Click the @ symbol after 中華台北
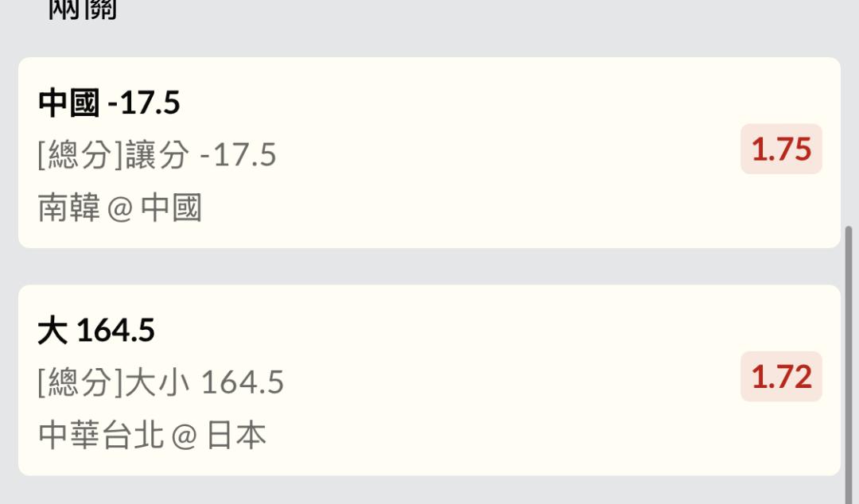 click(x=184, y=436)
